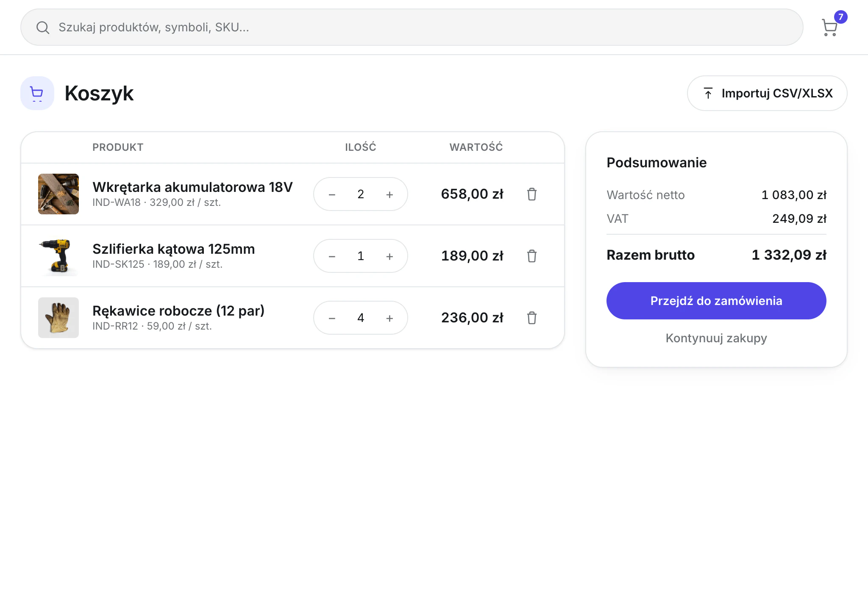Image resolution: width=868 pixels, height=610 pixels.
Task: Click the Razem brutto total 1 332,09 zł
Action: [789, 255]
